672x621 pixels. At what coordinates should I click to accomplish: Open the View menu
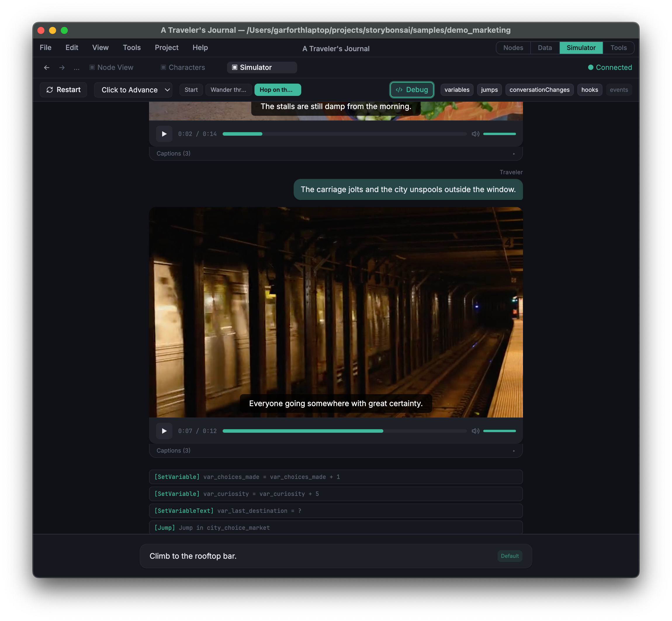point(101,48)
